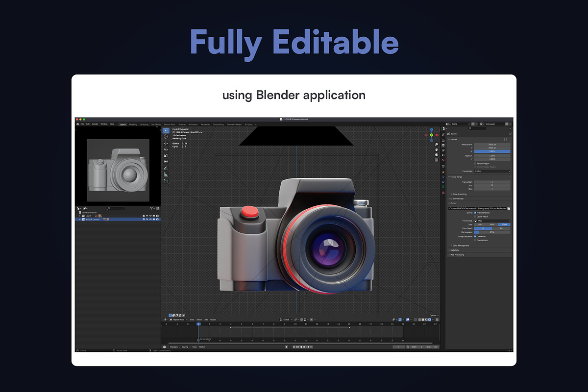Uncheck the File Extensions checkbox
The height and width of the screenshot is (392, 588).
point(475,213)
